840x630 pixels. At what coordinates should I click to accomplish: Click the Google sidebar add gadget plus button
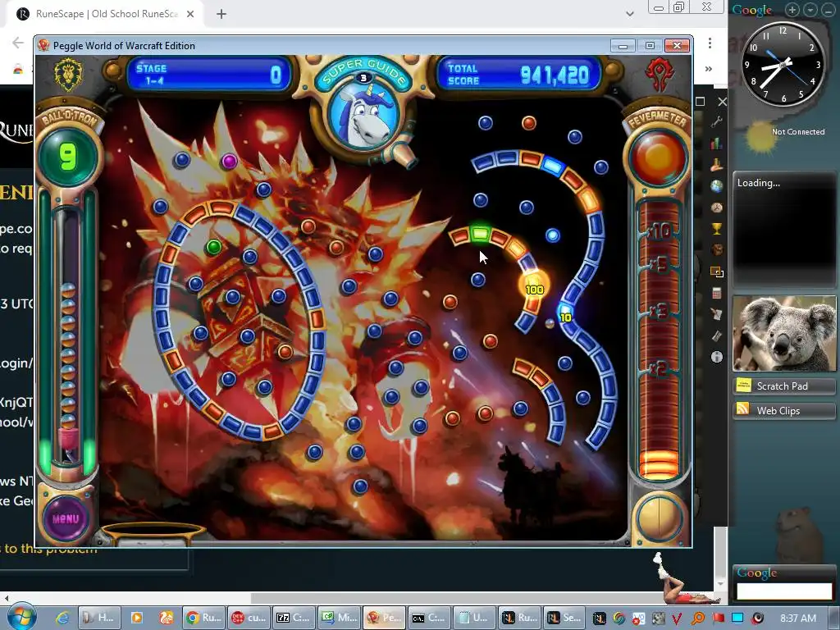click(x=792, y=10)
